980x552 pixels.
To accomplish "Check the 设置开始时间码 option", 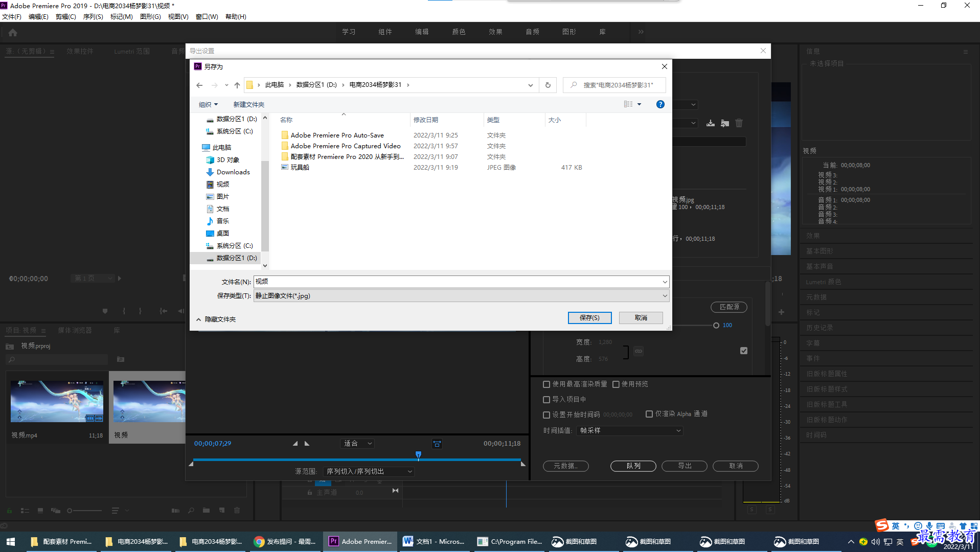I will (x=546, y=415).
